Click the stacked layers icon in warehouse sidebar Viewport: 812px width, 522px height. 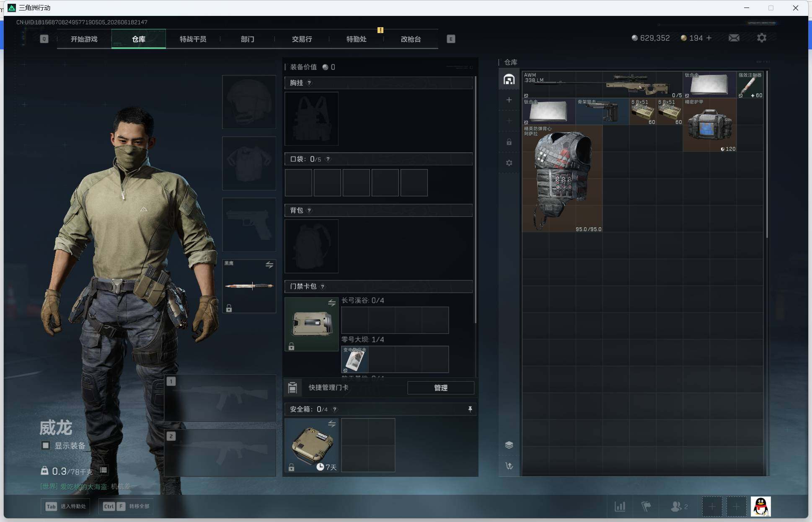coord(509,445)
